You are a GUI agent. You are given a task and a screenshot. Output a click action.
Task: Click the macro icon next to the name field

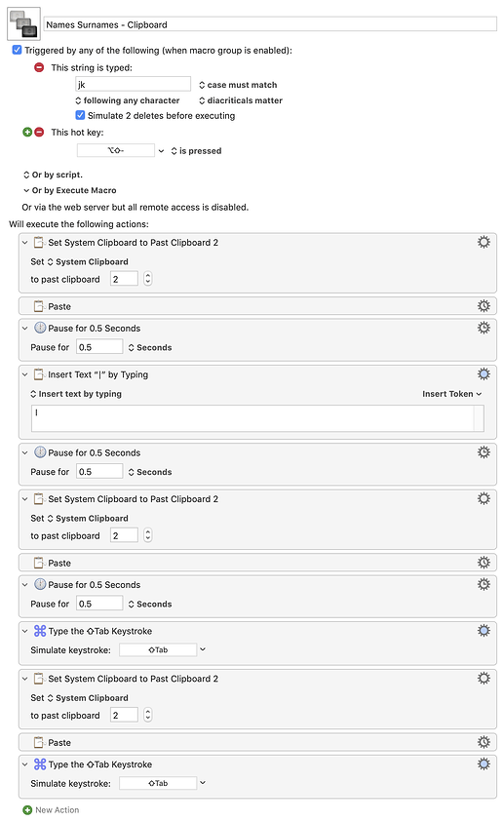point(23,24)
